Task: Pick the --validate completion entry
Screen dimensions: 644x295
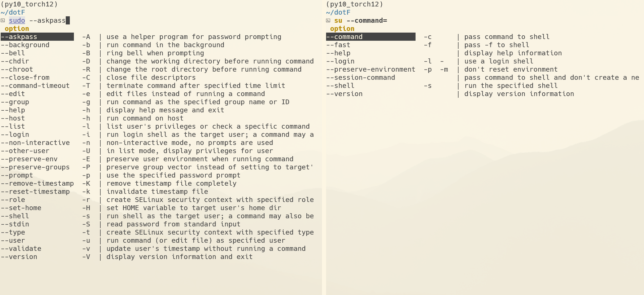Action: (21, 249)
